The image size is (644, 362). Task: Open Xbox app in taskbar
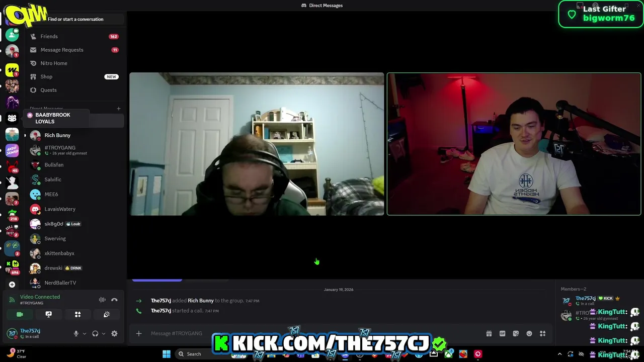(x=448, y=354)
